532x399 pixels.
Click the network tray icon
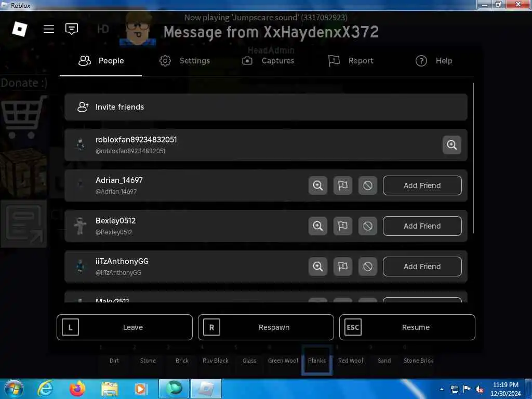[x=454, y=390]
